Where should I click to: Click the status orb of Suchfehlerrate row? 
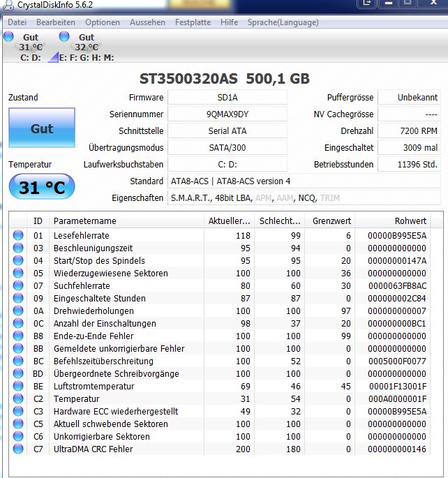click(18, 285)
